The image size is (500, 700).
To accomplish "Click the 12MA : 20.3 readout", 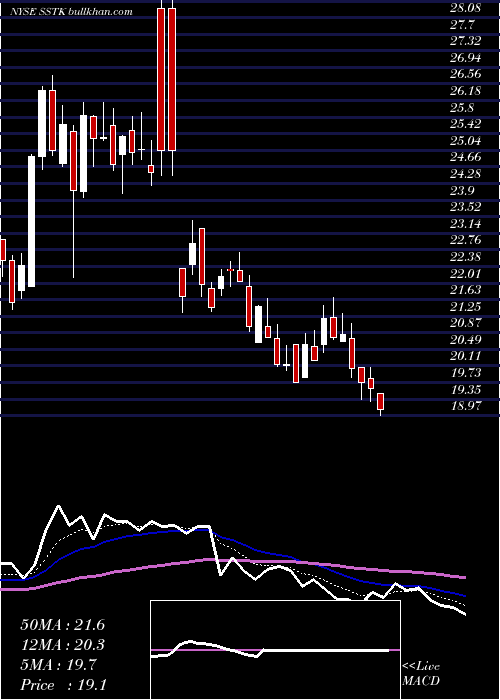I will pos(62,645).
